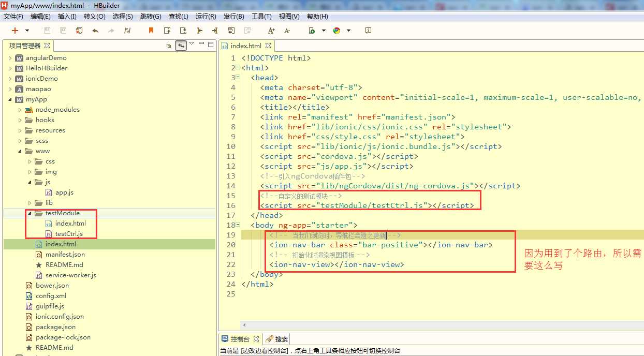Expand the angularDemo project
The height and width of the screenshot is (356, 644).
10,58
